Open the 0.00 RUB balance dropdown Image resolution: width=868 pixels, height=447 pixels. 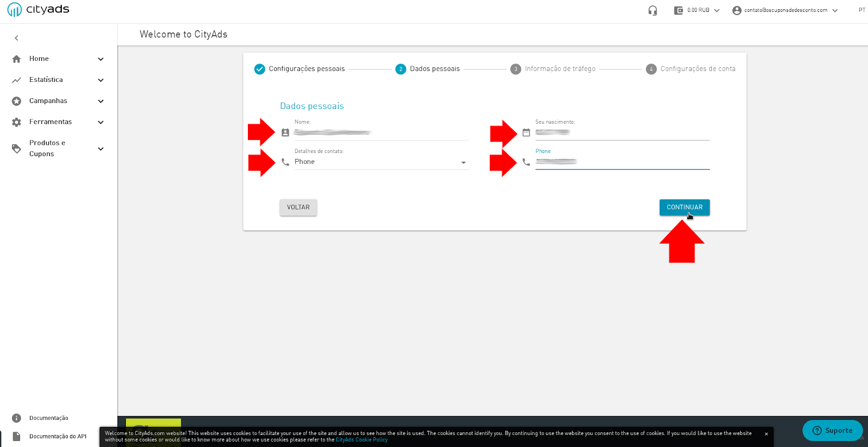[717, 10]
